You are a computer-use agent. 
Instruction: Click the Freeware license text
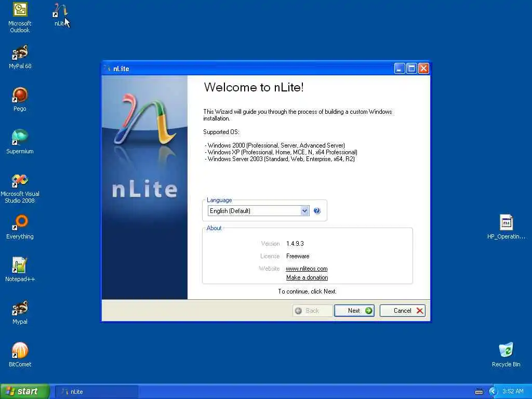(298, 256)
